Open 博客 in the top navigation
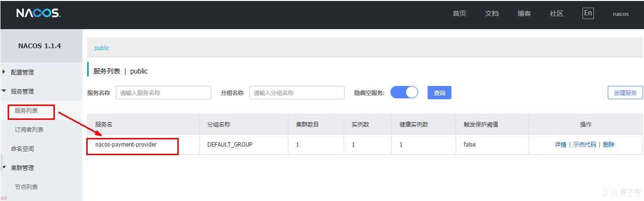 (524, 13)
